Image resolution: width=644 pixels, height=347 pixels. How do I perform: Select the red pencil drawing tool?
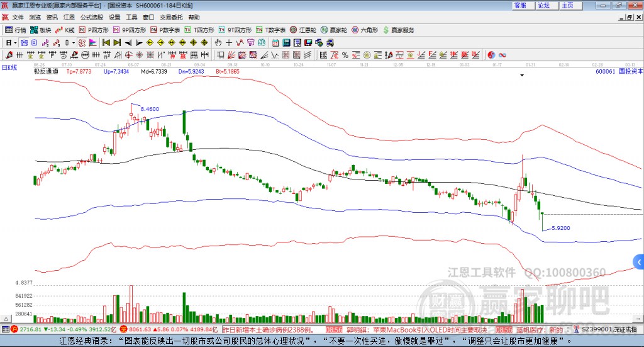(9, 55)
